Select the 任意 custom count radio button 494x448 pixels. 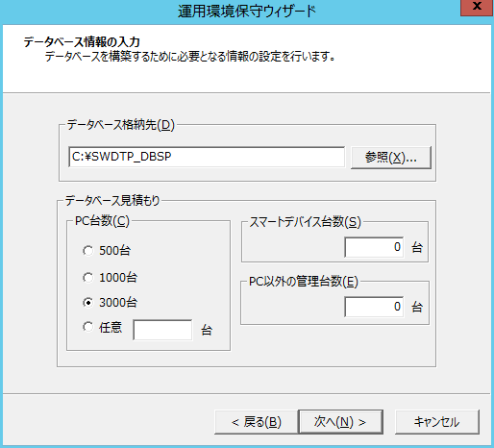[87, 327]
